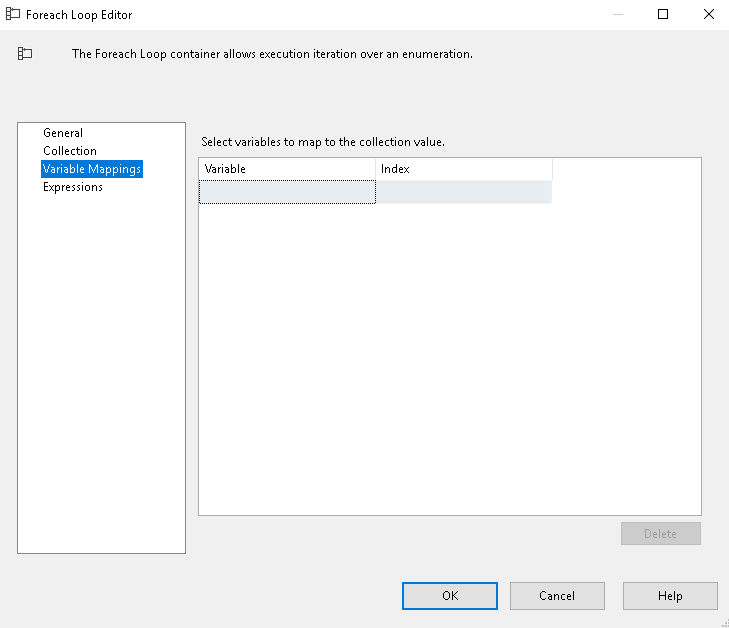Open the General page
The height and width of the screenshot is (628, 729).
(63, 133)
